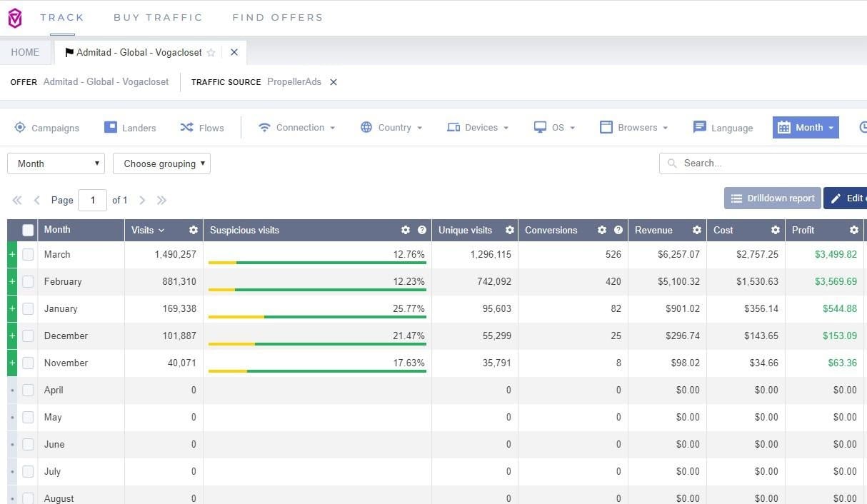
Task: Click Cost column settings gear
Action: tap(775, 230)
